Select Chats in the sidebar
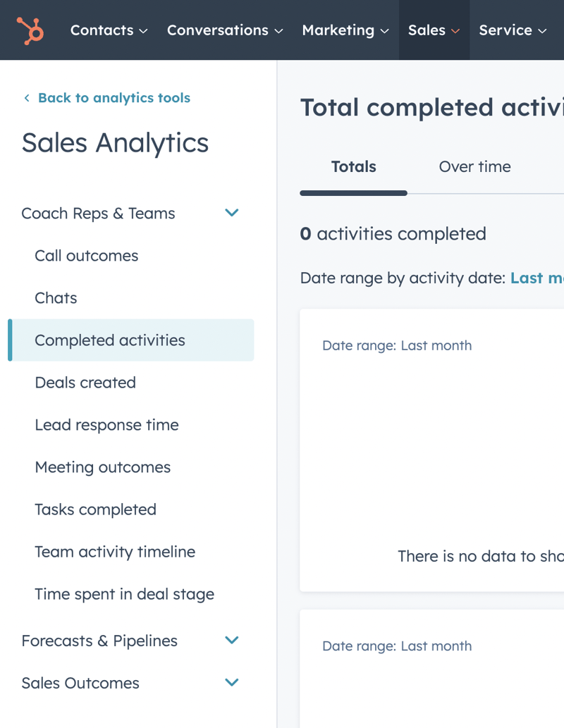Image resolution: width=564 pixels, height=728 pixels. point(56,297)
